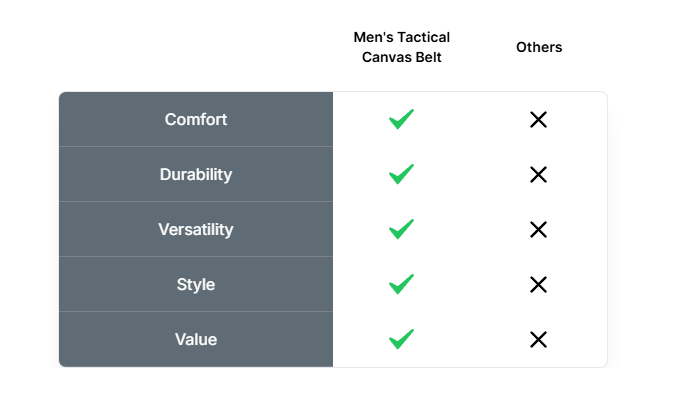Click the green checkmark in Durability row
Screen dimensions: 680x411
click(401, 175)
